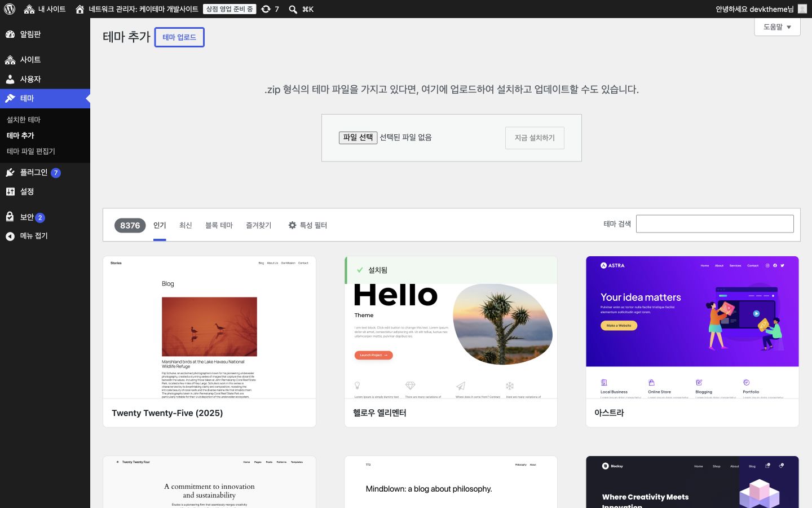Click the 아스트라 theme name text
812x508 pixels.
[x=609, y=413]
